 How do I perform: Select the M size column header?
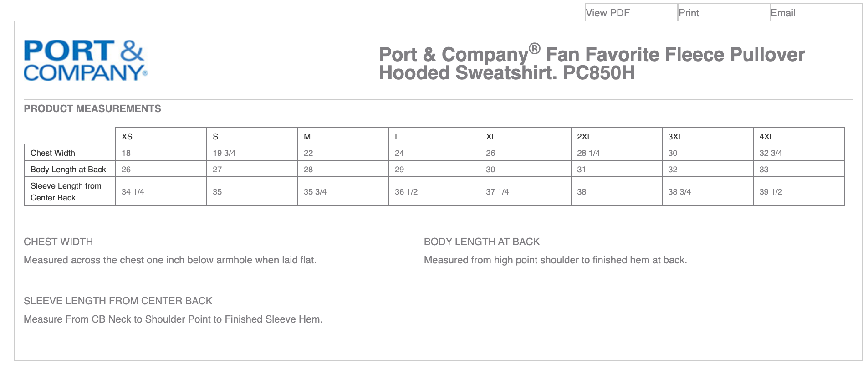coord(307,136)
